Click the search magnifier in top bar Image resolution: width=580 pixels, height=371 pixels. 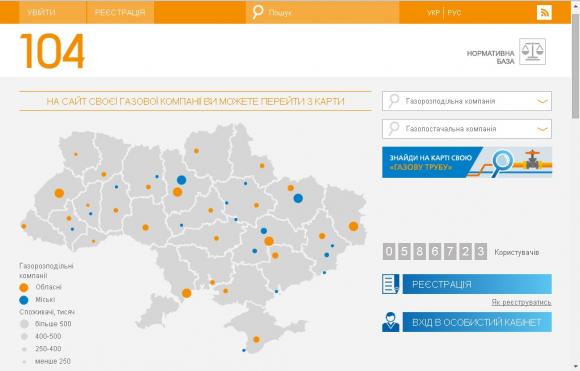[x=257, y=12]
